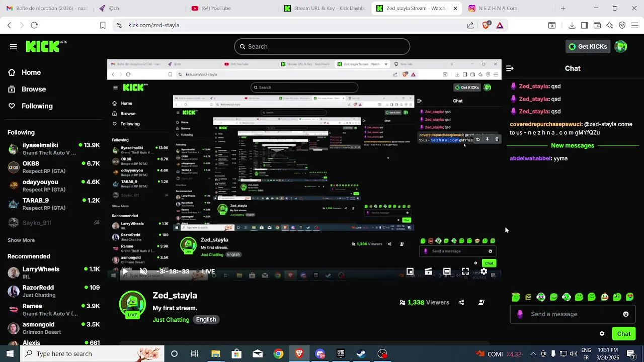
Task: Jump to New messages in chat
Action: [573, 145]
